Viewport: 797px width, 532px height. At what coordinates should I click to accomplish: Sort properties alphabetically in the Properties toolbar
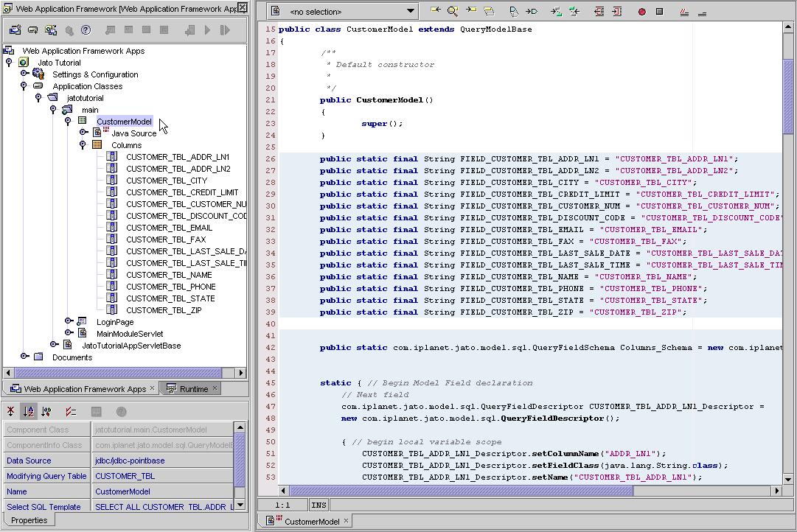[x=29, y=411]
